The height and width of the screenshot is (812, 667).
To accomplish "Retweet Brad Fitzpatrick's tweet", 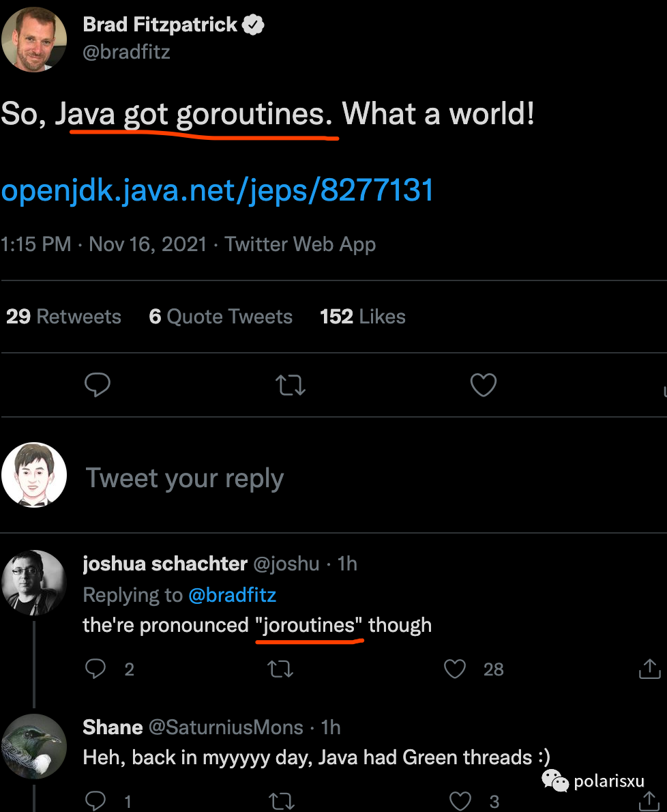I will pos(290,385).
